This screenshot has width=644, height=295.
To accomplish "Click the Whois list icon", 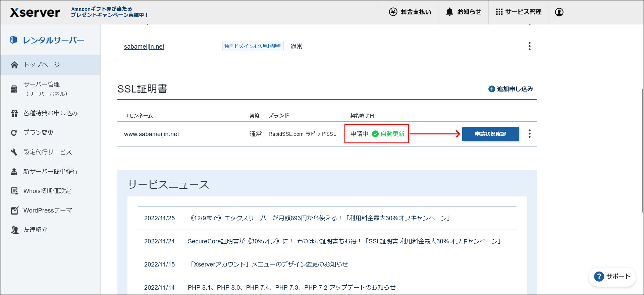I will (x=14, y=191).
